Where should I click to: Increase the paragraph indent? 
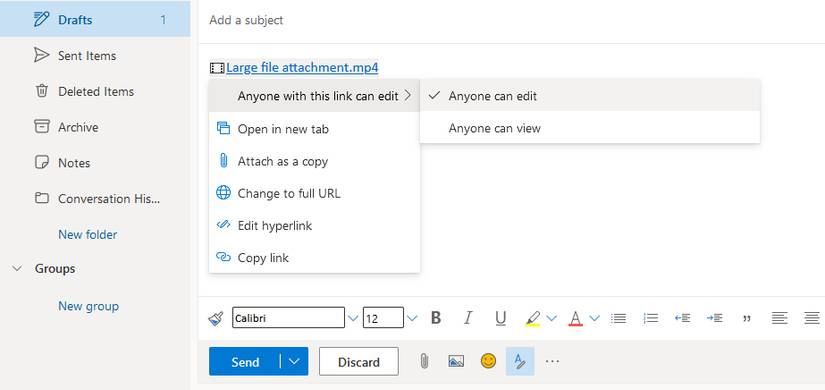715,318
